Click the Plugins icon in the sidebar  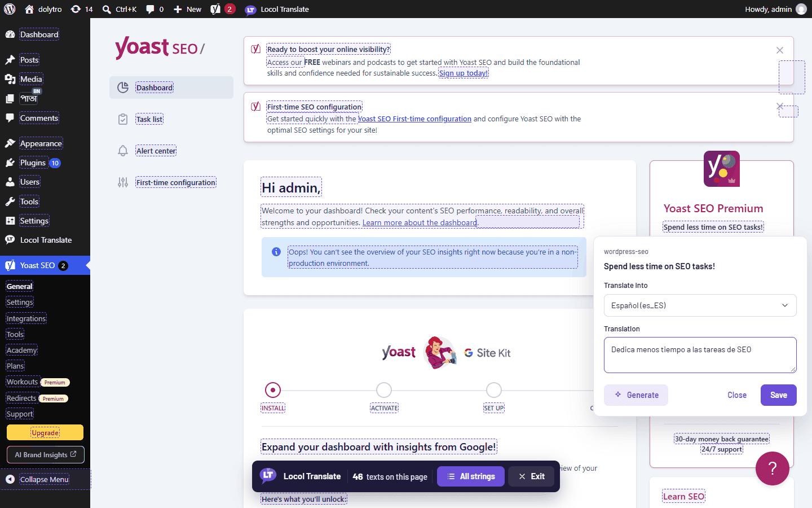(10, 163)
